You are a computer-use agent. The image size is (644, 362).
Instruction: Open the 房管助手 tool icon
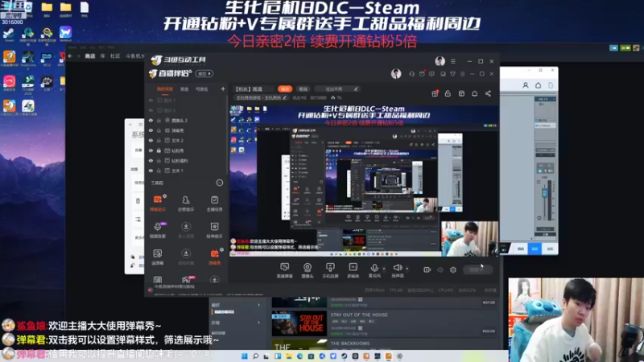tap(186, 203)
